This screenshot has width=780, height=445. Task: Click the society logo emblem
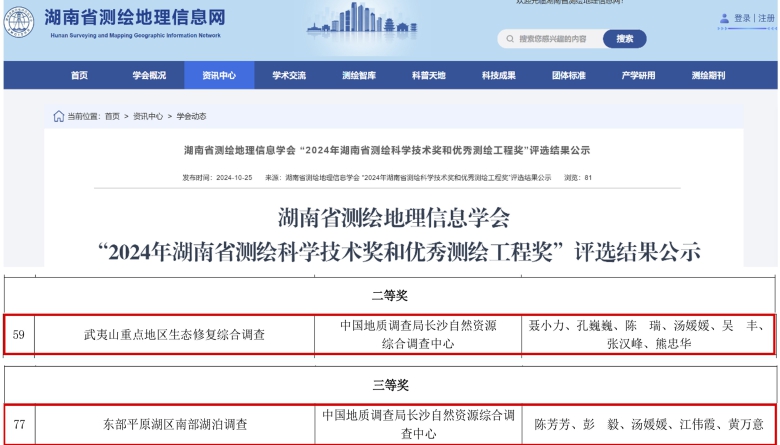click(x=19, y=22)
